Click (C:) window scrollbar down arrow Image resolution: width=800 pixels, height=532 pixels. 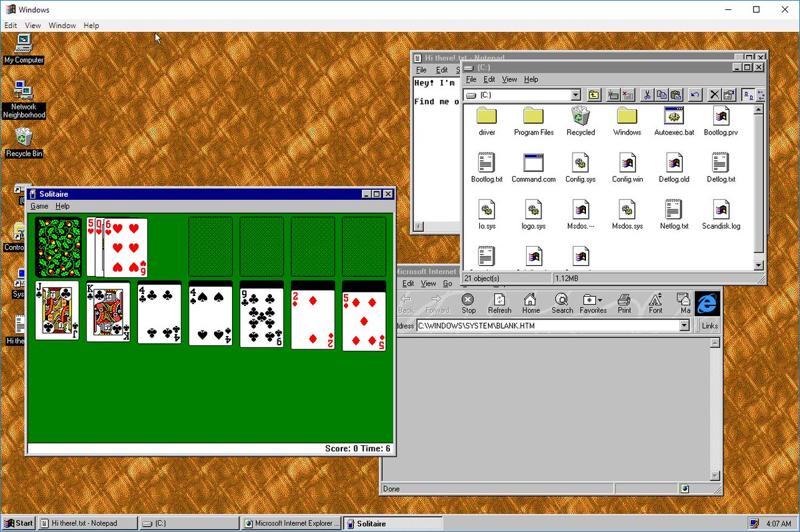pyautogui.click(x=759, y=265)
